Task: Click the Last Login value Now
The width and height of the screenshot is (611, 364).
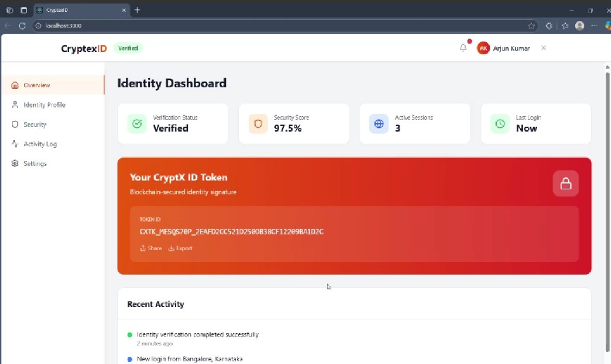Action: [x=526, y=128]
